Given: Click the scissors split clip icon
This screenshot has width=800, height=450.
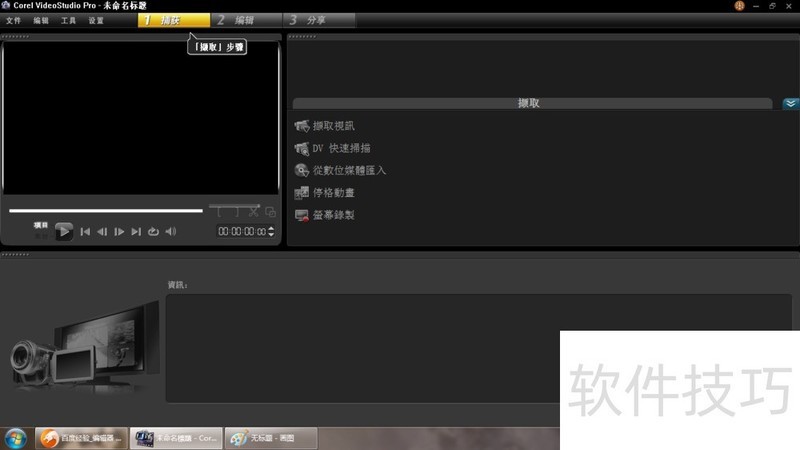Looking at the screenshot, I should 254,212.
